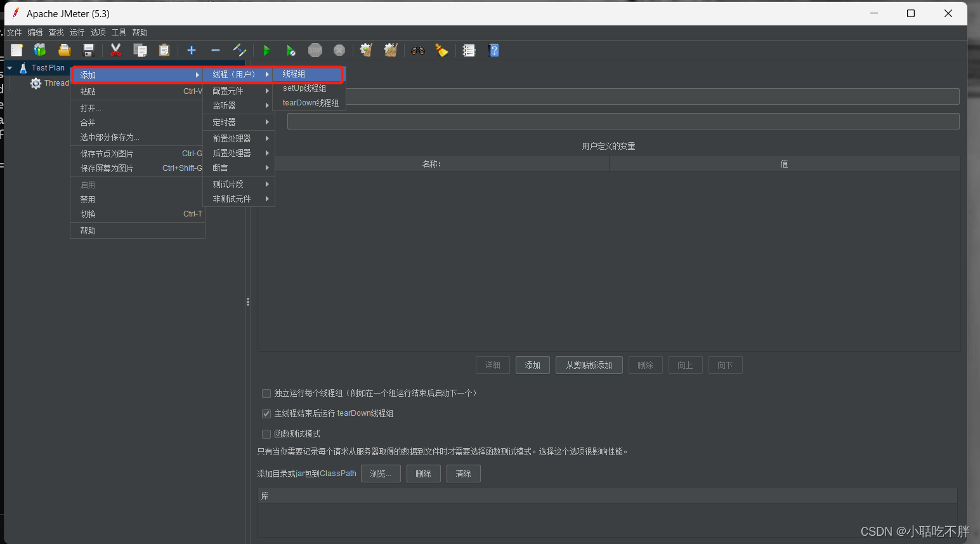The width and height of the screenshot is (980, 544).
Task: Expand the 断言 submenu
Action: pyautogui.click(x=239, y=168)
